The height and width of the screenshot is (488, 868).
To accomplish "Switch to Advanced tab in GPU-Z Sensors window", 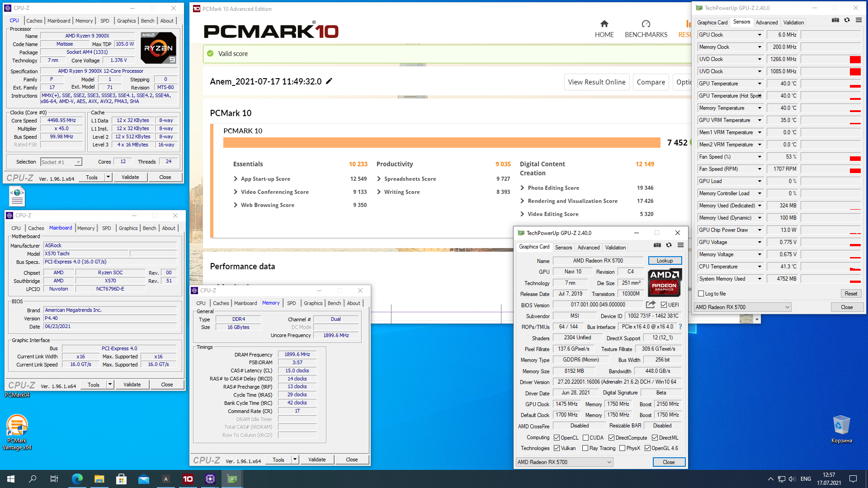I will click(x=767, y=23).
